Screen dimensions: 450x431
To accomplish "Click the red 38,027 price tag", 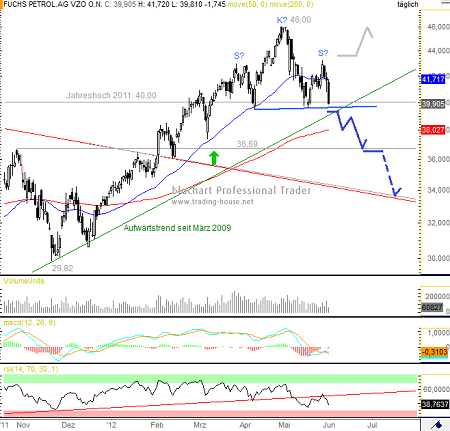I will (433, 130).
